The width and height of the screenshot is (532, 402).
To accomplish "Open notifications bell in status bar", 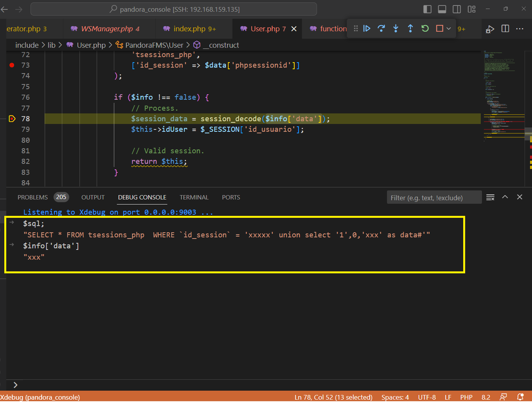I will coord(520,397).
